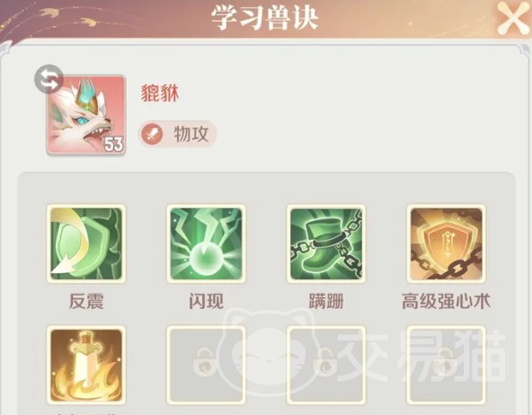Click the 蹒跚 skill label
Viewport: 532px width, 415px height.
pyautogui.click(x=326, y=302)
